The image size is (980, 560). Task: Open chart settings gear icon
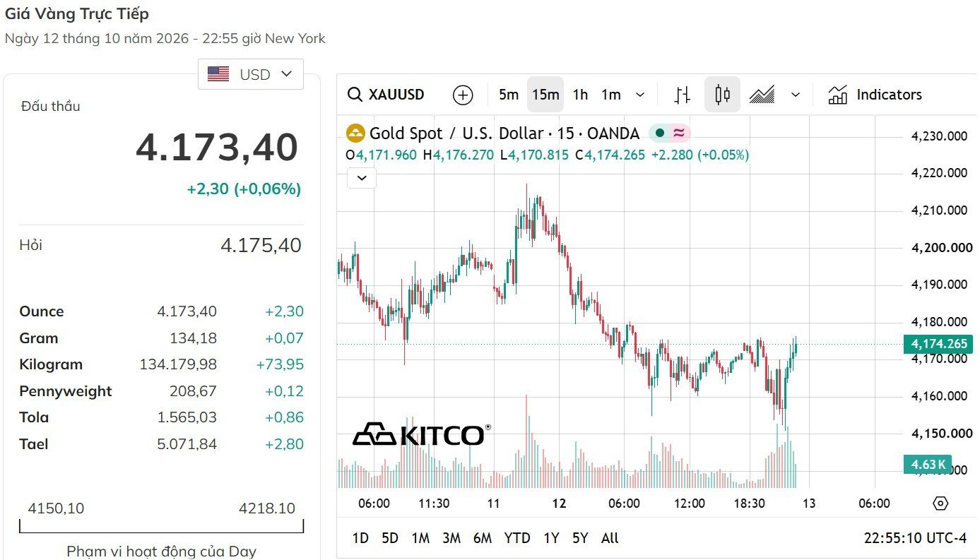pyautogui.click(x=940, y=504)
